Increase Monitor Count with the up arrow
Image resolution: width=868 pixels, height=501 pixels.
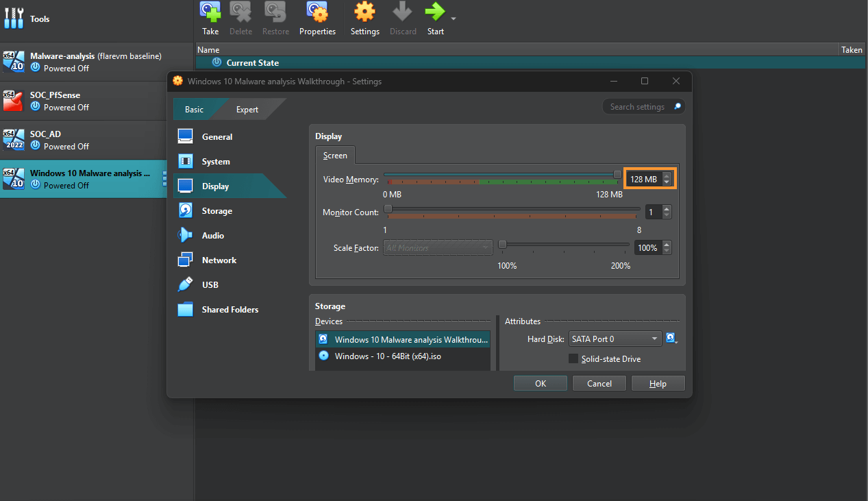[x=667, y=209]
